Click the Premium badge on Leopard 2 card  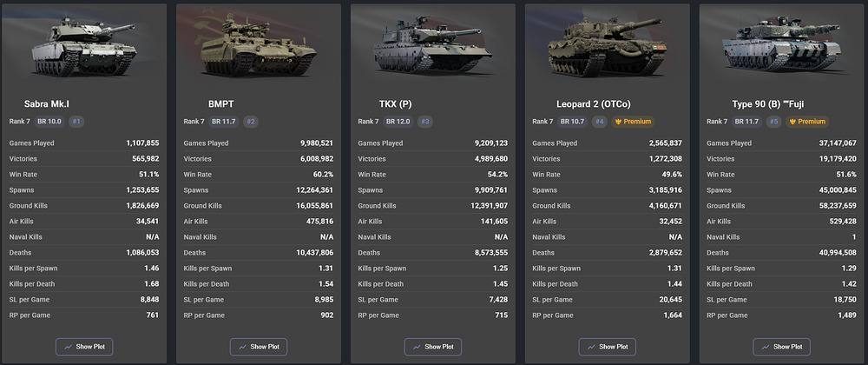(634, 122)
